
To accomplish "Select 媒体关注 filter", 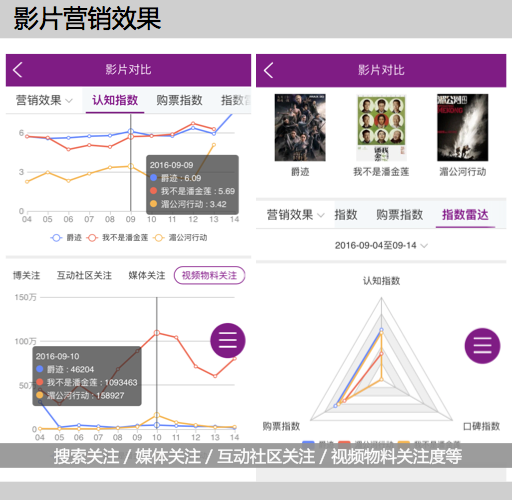I will click(x=147, y=275).
